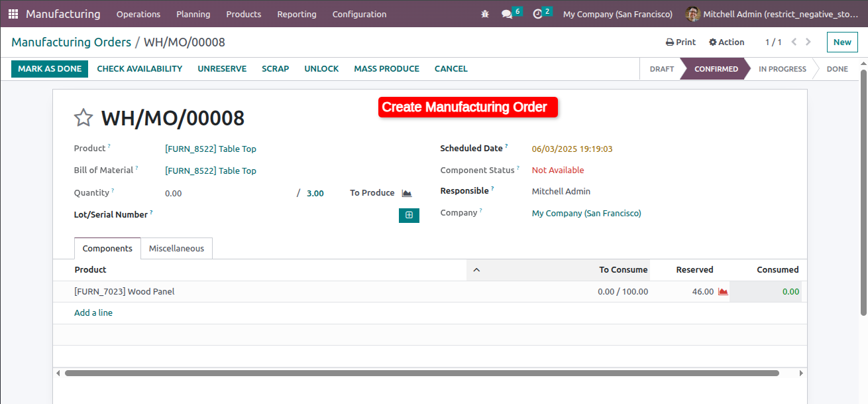Open the Configuration menu

pos(359,14)
